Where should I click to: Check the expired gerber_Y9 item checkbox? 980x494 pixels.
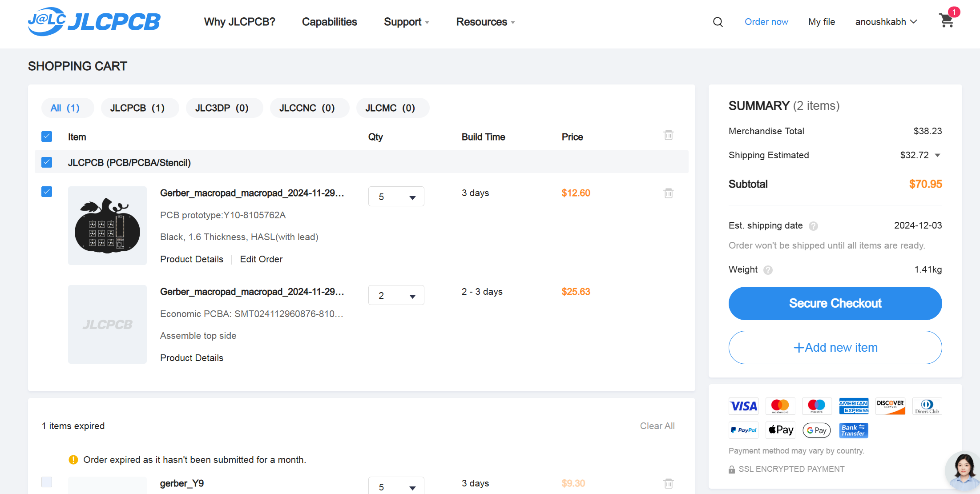click(x=47, y=482)
